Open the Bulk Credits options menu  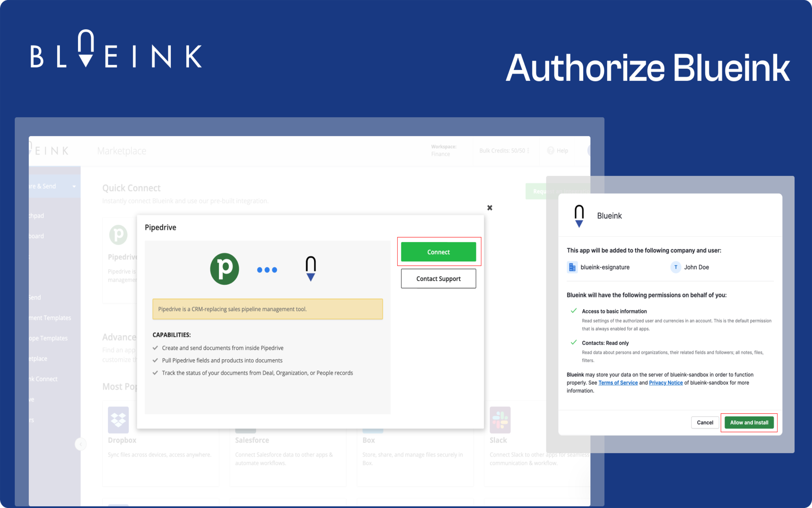(x=528, y=150)
